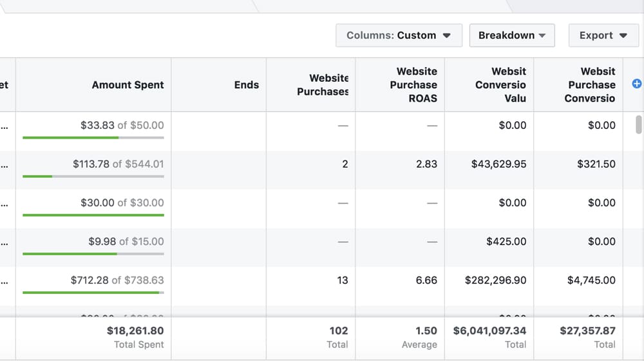Click the $113.78 of $544.01 spend bar
644x361 pixels.
(93, 176)
